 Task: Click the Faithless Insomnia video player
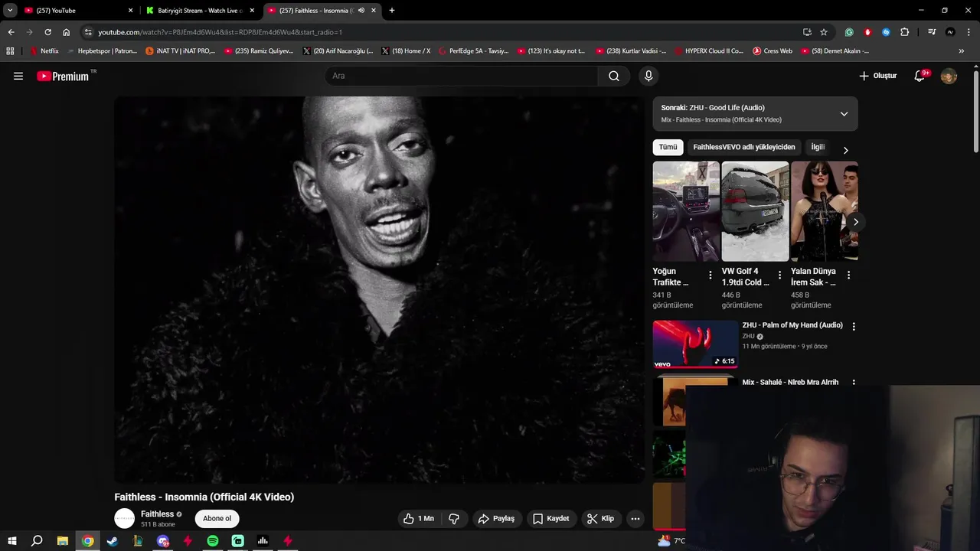380,289
